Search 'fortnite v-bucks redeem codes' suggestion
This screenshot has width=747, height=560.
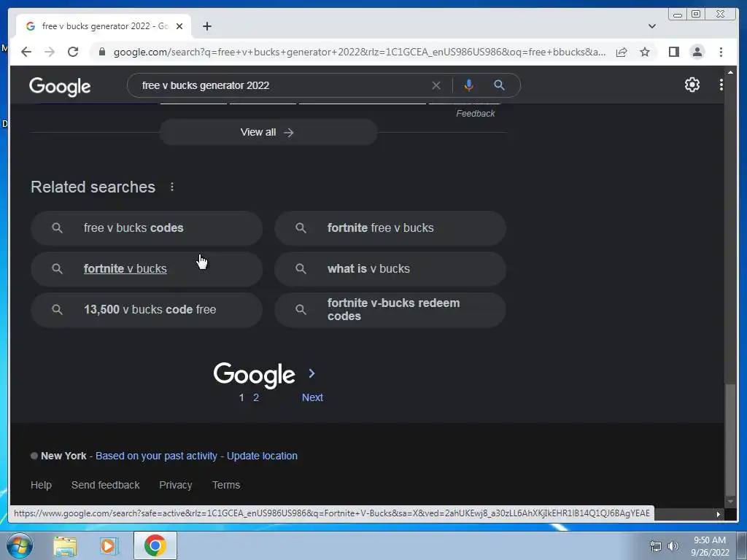[x=390, y=310]
